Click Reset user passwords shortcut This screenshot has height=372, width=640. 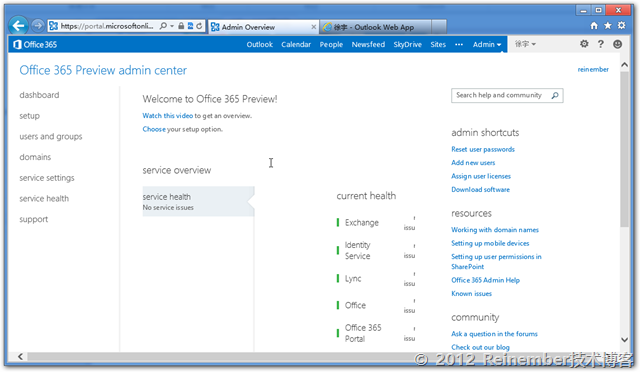point(483,149)
